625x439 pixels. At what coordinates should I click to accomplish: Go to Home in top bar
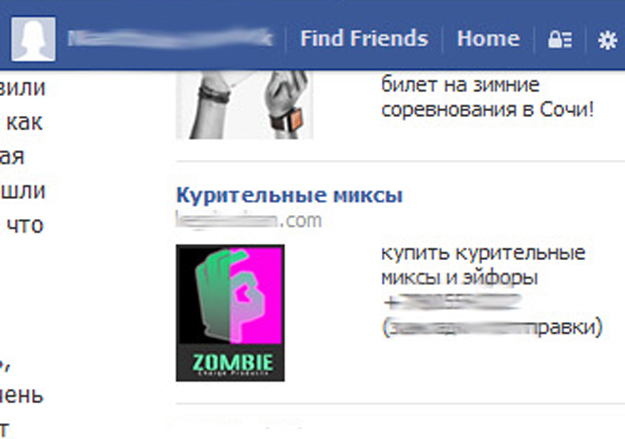pyautogui.click(x=488, y=39)
